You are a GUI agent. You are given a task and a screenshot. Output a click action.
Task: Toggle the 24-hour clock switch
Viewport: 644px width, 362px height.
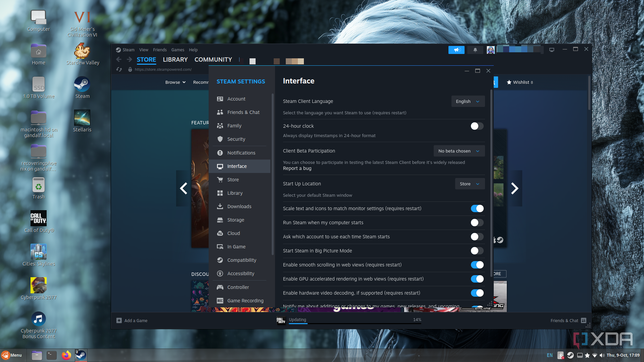pos(477,126)
